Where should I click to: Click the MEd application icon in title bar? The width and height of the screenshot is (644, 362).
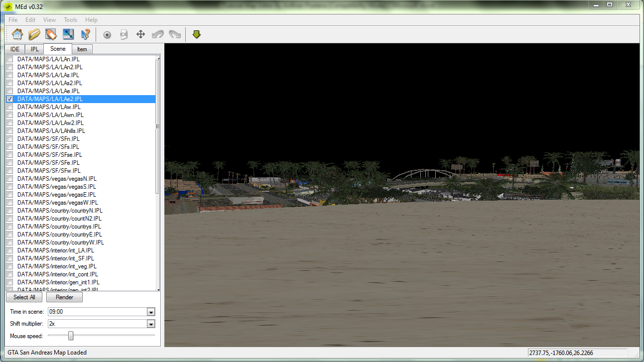9,6
